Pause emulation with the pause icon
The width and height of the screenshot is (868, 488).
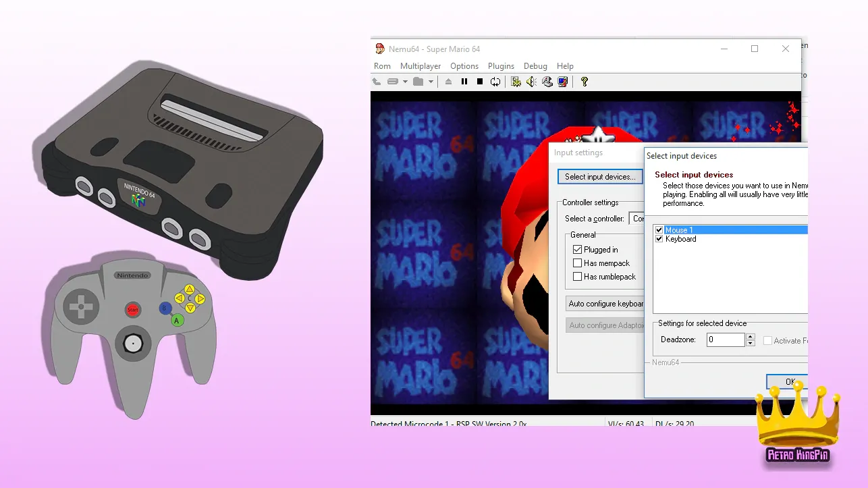(x=464, y=82)
